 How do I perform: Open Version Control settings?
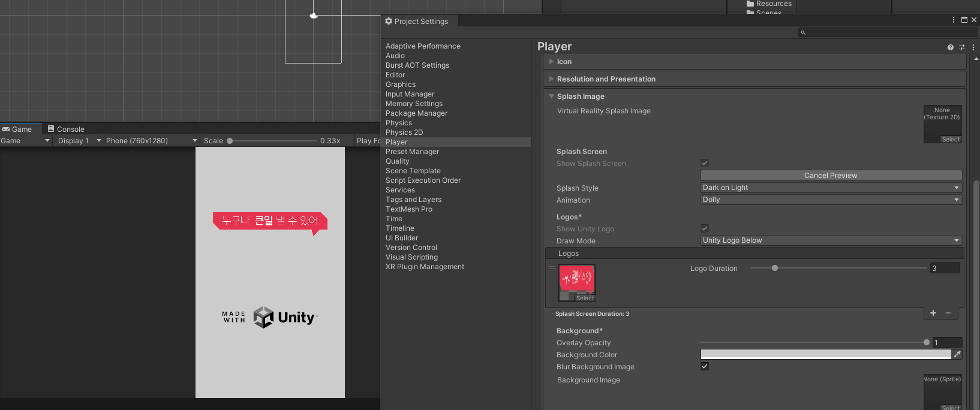[x=411, y=248]
